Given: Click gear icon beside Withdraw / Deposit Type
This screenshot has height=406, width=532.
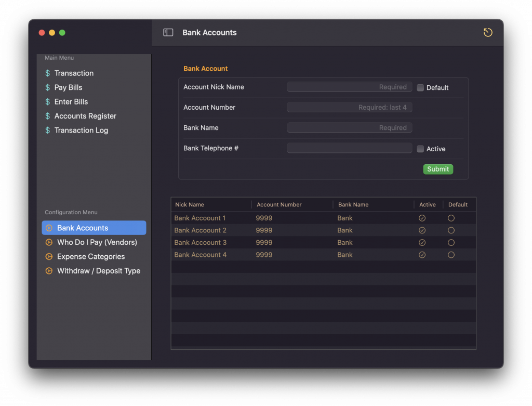Looking at the screenshot, I should (49, 271).
